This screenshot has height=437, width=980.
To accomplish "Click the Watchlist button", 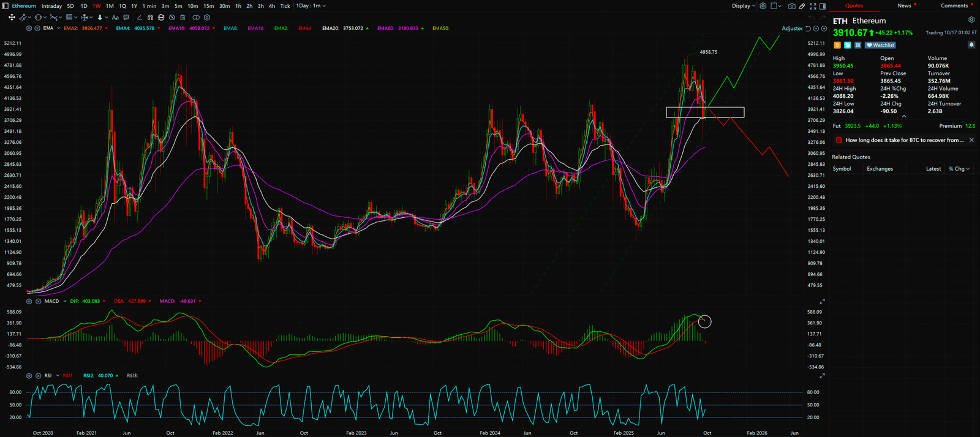I will pyautogui.click(x=881, y=45).
